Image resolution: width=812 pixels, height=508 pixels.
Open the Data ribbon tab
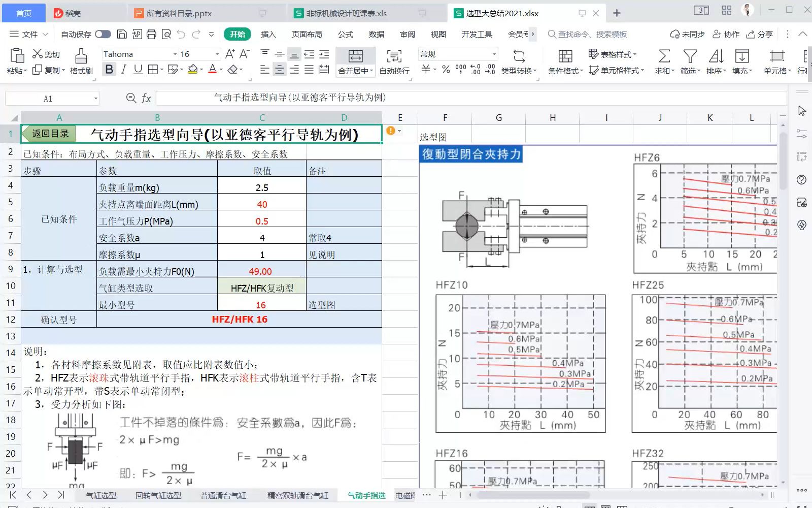click(376, 34)
